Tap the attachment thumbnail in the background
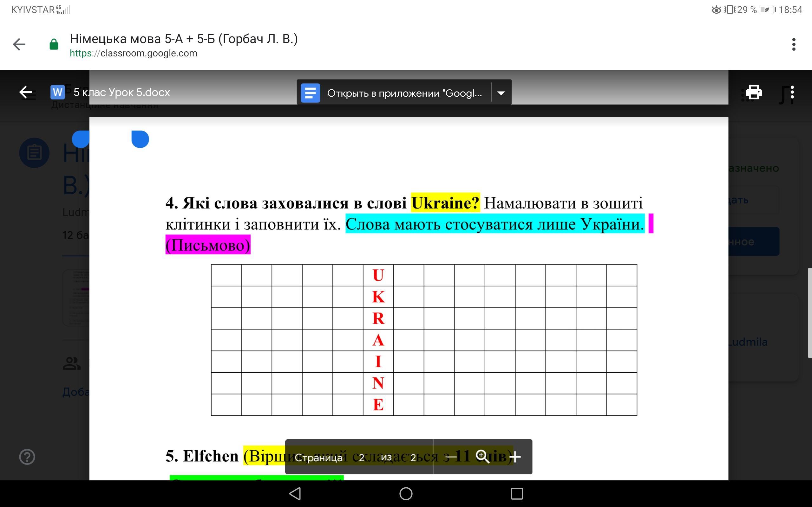Screen dimensions: 812x507 [76, 298]
